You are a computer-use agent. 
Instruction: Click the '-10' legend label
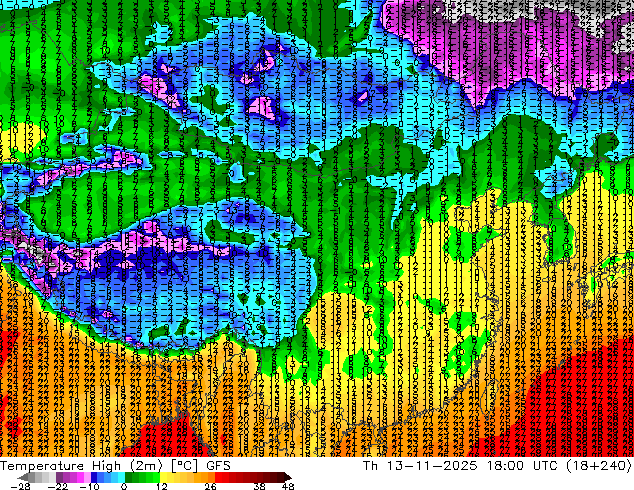(x=89, y=486)
